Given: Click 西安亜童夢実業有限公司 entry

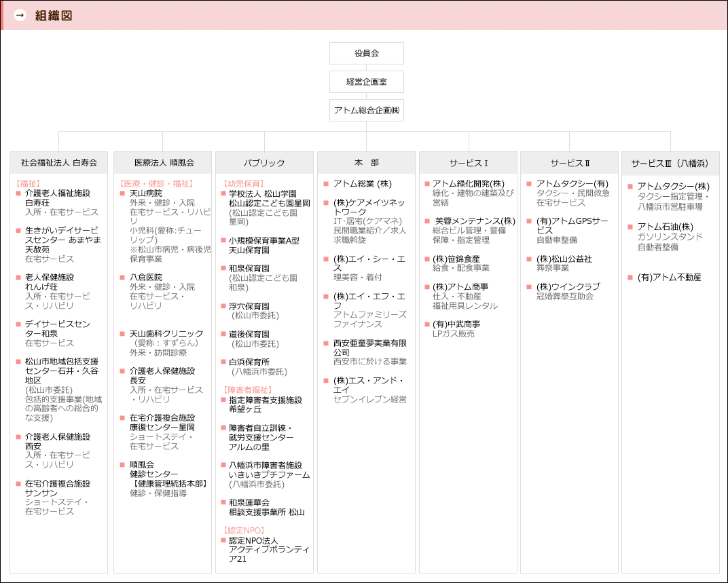Looking at the screenshot, I should pyautogui.click(x=369, y=347).
